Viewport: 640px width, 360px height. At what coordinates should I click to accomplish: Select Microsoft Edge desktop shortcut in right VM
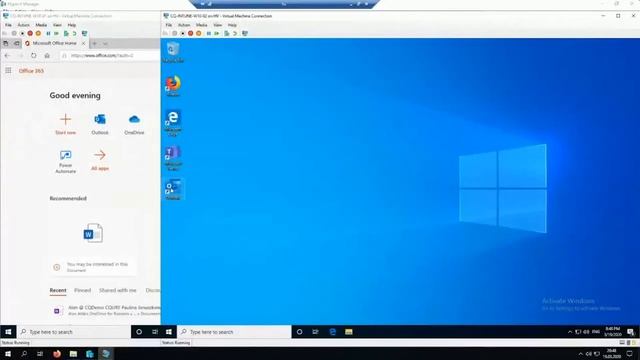point(173,123)
